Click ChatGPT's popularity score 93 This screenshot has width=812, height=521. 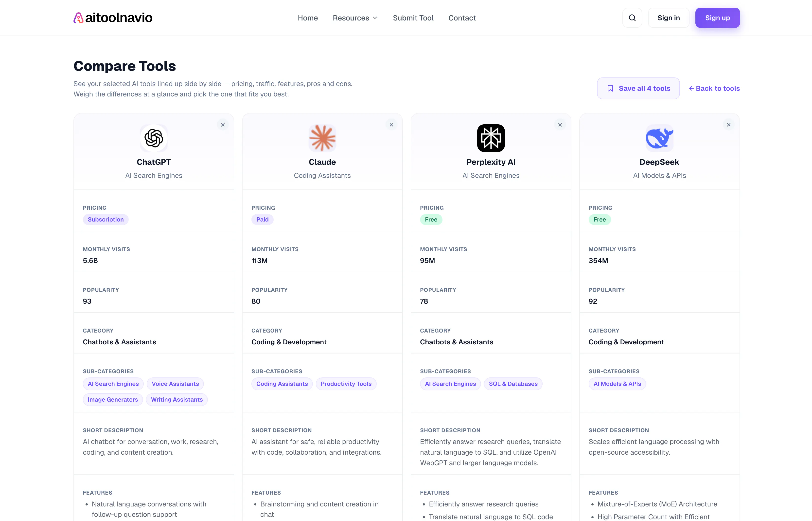[x=87, y=301]
